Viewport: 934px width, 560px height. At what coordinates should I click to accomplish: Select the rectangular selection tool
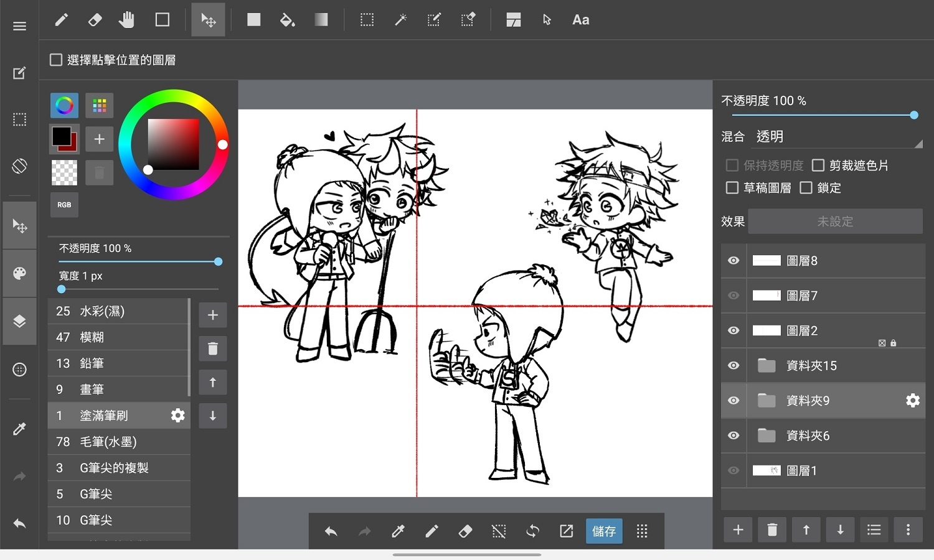coord(367,20)
